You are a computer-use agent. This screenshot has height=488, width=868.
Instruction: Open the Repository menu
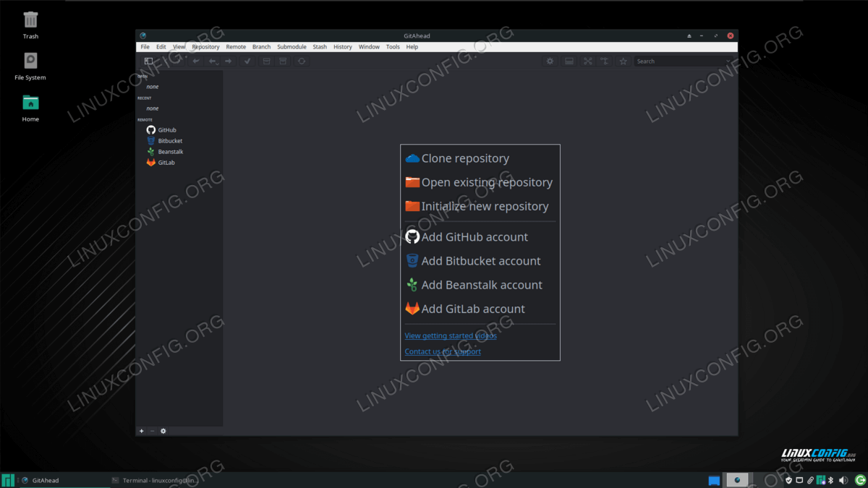(x=205, y=47)
